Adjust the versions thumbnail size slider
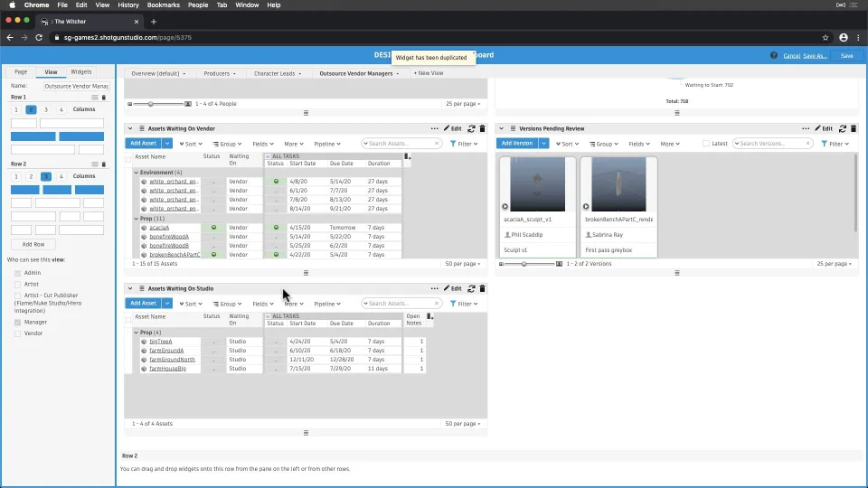This screenshot has width=868, height=488. point(524,264)
